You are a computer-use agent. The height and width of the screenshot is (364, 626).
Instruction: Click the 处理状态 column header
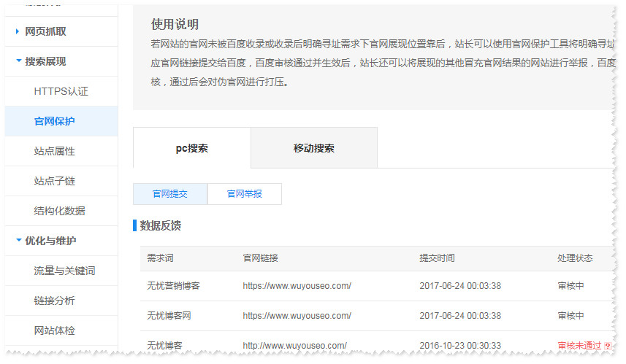[x=575, y=258]
